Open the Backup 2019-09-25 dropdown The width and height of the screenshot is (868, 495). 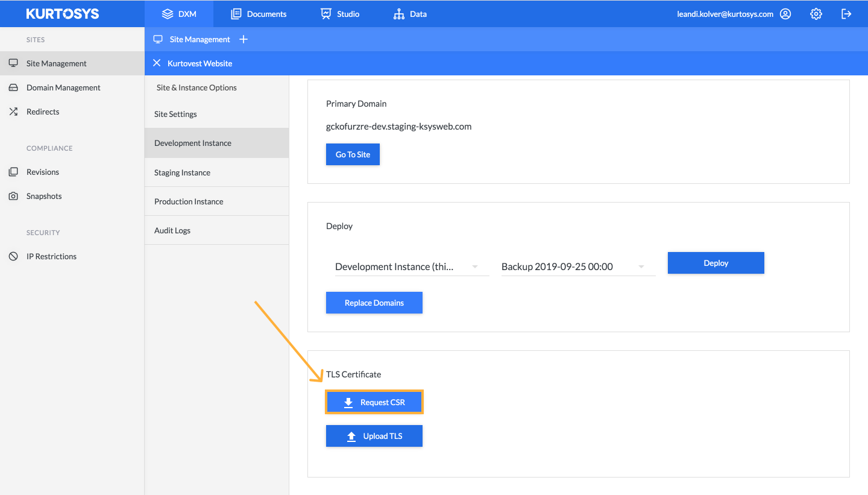pos(578,266)
